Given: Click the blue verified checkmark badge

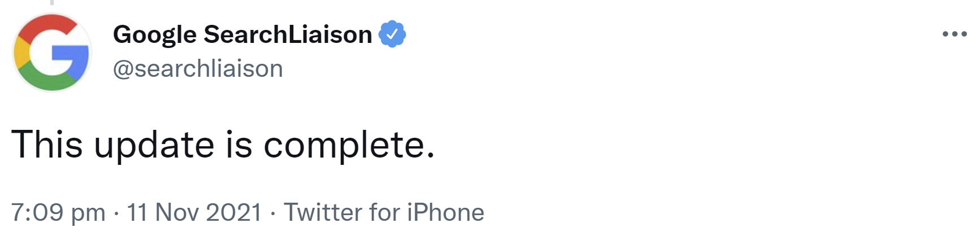Looking at the screenshot, I should (392, 34).
